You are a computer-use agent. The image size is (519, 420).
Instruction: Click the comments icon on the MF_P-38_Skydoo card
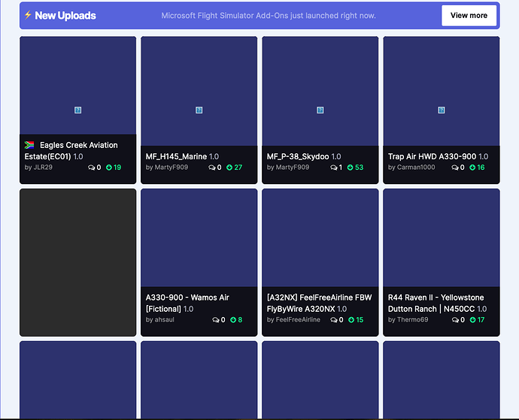coord(334,168)
